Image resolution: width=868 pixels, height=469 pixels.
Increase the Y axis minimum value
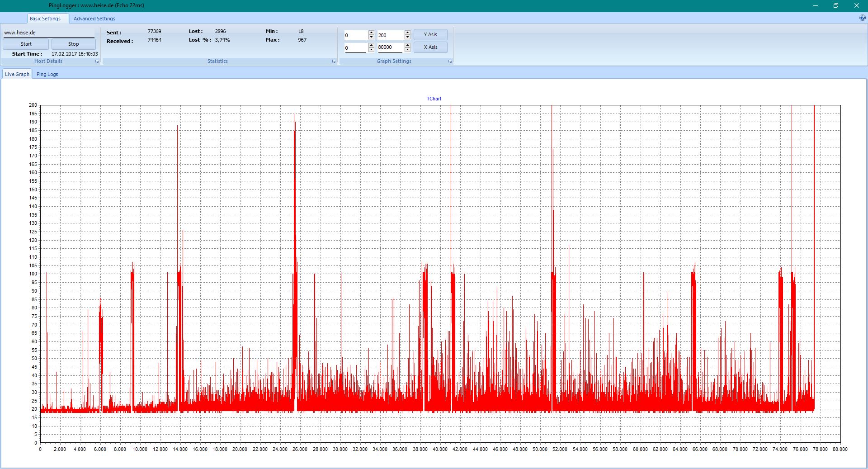pyautogui.click(x=371, y=33)
